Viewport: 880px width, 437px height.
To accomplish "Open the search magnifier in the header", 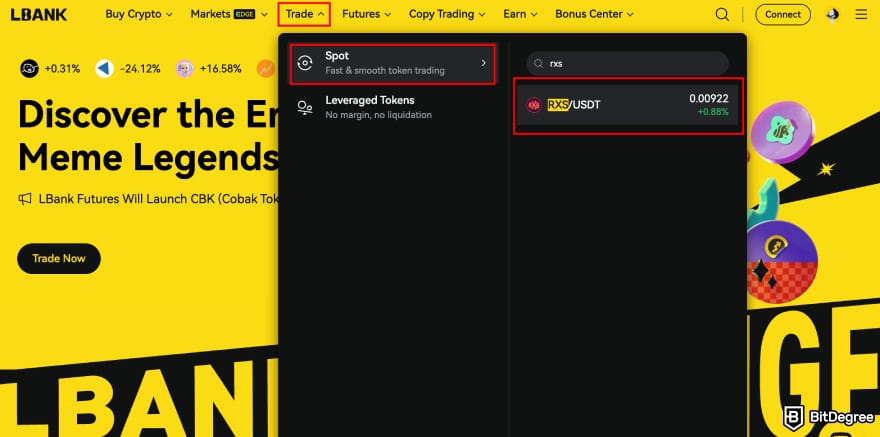I will [x=722, y=15].
